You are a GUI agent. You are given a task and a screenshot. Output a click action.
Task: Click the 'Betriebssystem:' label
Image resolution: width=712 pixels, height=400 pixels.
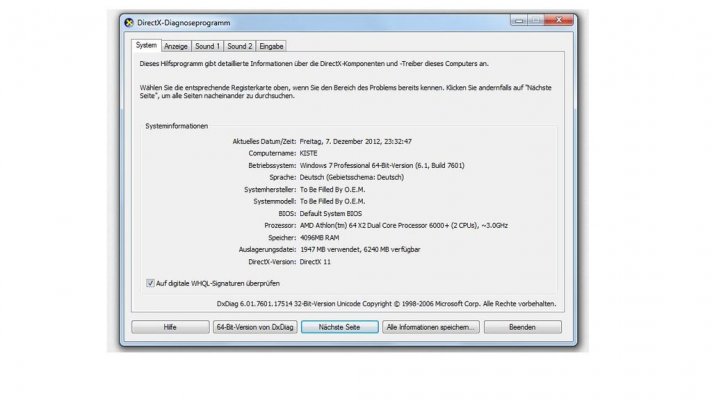[x=272, y=165]
